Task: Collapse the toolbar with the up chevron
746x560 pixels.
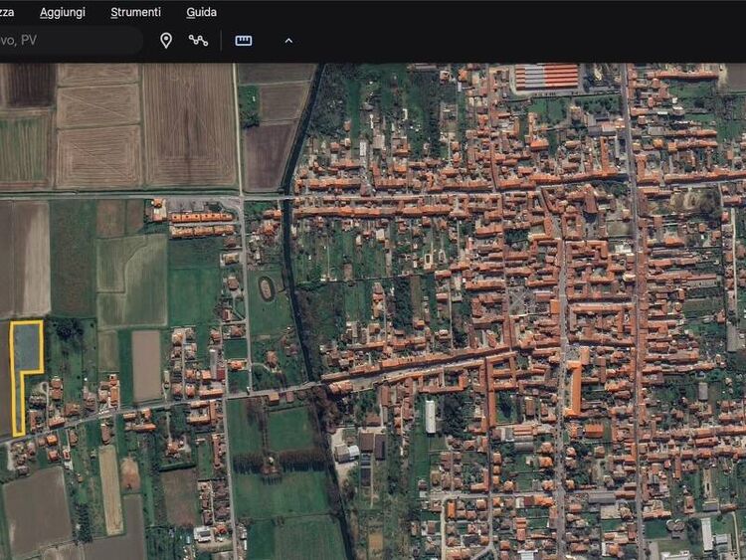Action: [x=288, y=41]
